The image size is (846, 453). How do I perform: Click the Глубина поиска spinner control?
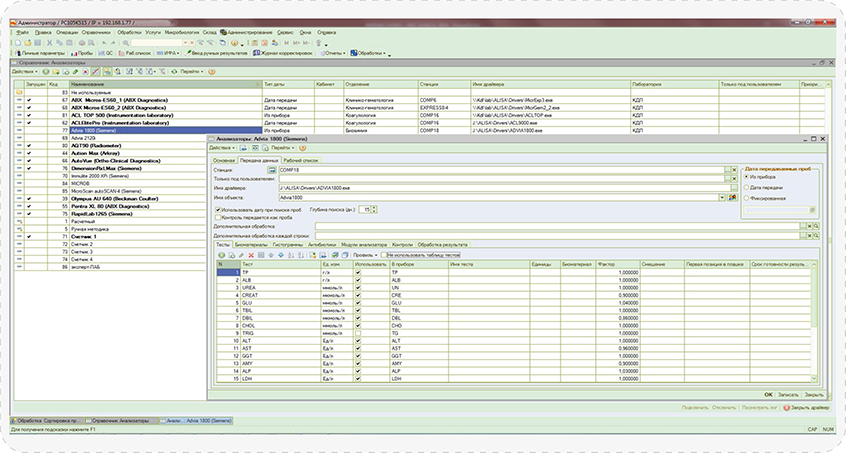(374, 210)
